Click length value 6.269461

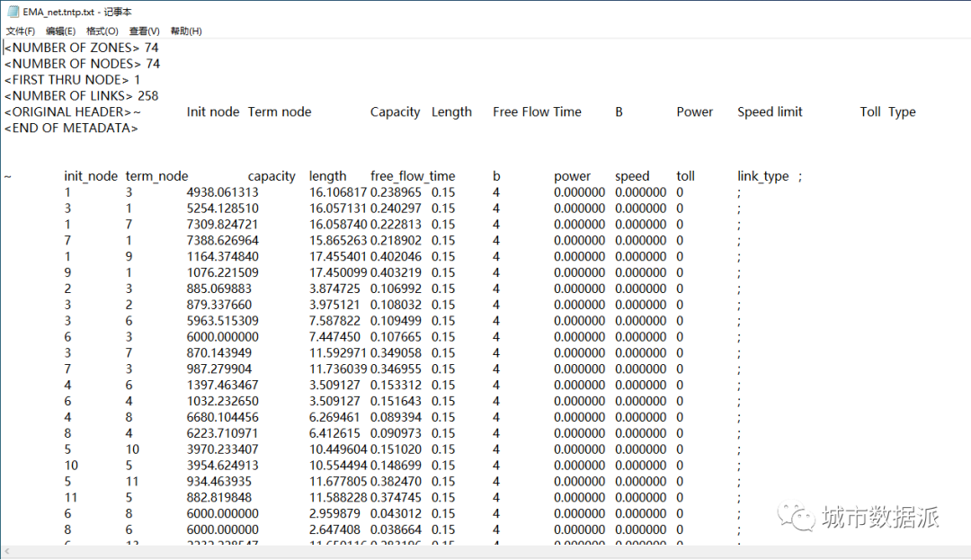pyautogui.click(x=334, y=418)
